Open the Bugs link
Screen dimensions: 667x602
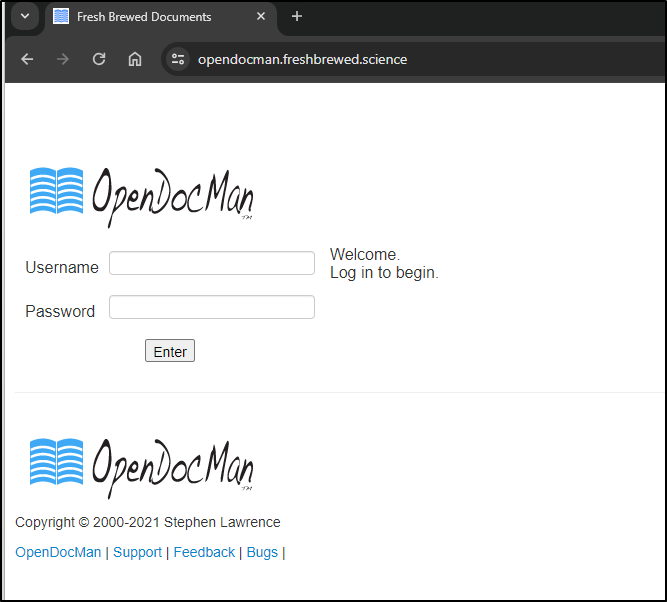point(262,552)
